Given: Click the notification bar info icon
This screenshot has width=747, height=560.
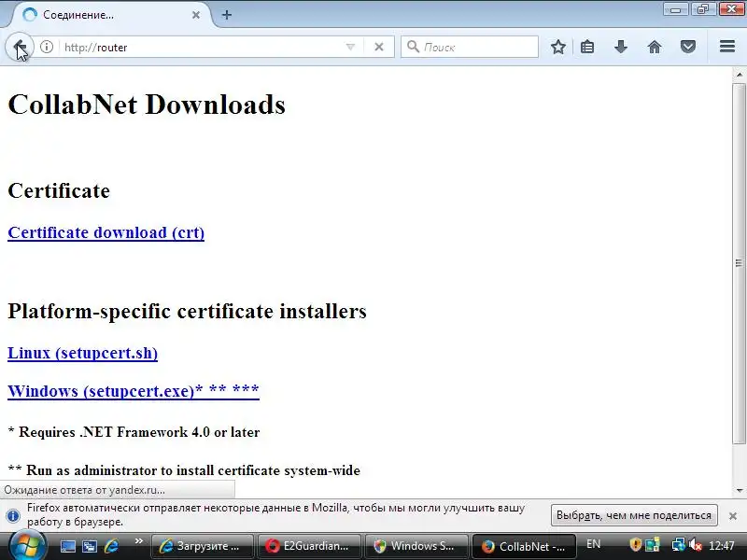Looking at the screenshot, I should pyautogui.click(x=13, y=515).
